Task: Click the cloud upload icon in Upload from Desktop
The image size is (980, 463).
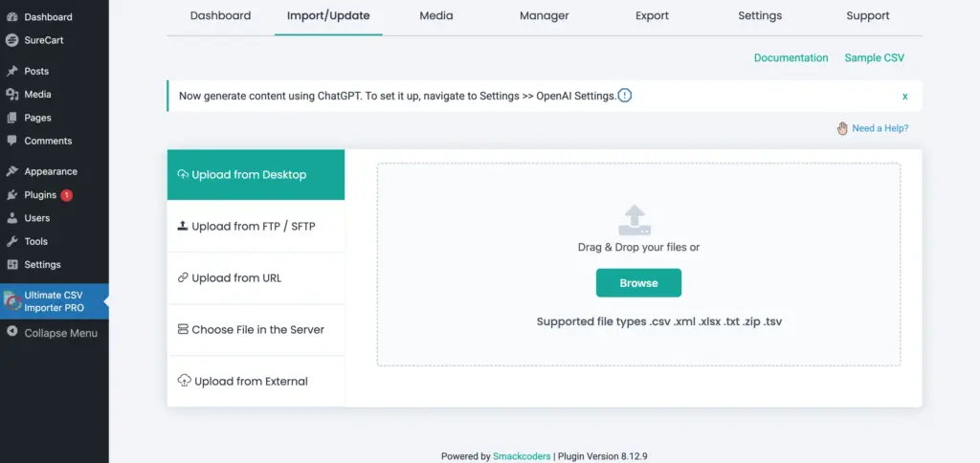Action: [183, 174]
